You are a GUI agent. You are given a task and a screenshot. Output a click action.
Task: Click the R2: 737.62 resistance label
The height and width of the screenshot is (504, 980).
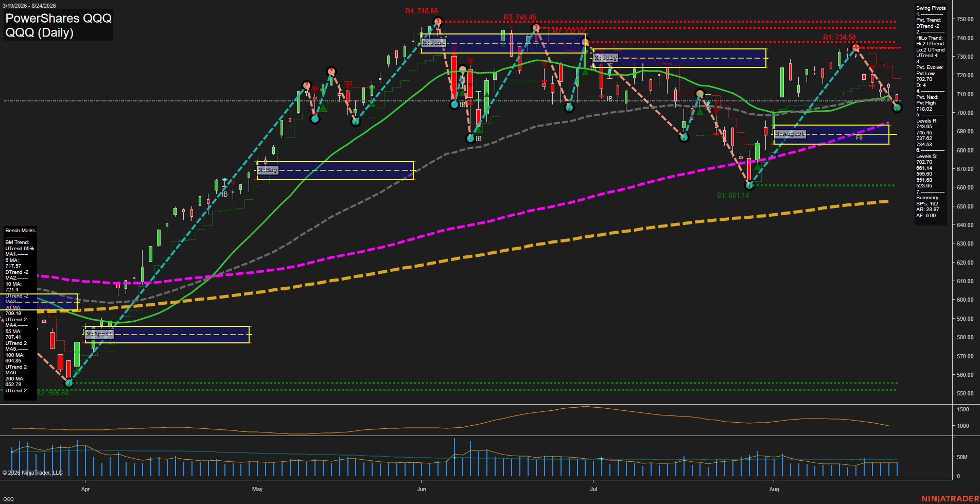point(568,31)
